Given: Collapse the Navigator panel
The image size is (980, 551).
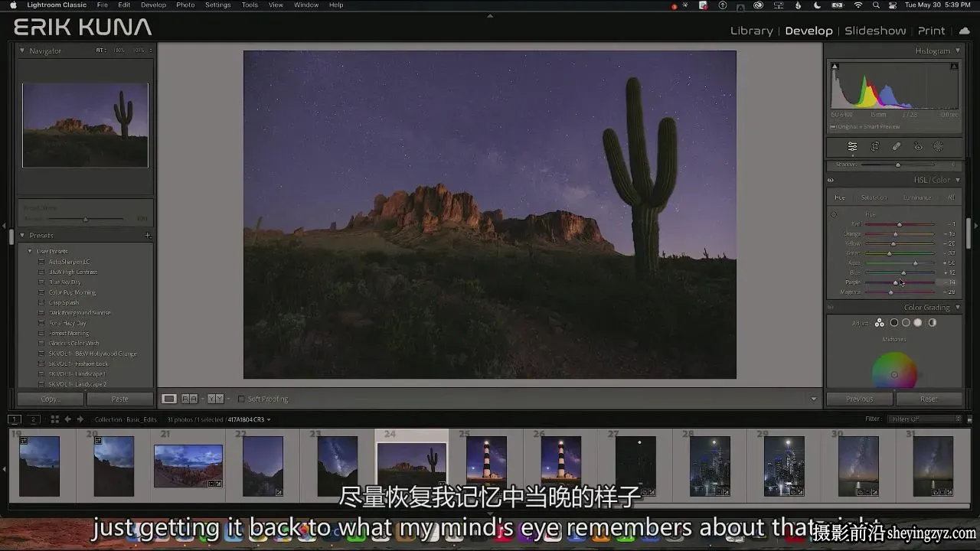Looking at the screenshot, I should tap(23, 51).
